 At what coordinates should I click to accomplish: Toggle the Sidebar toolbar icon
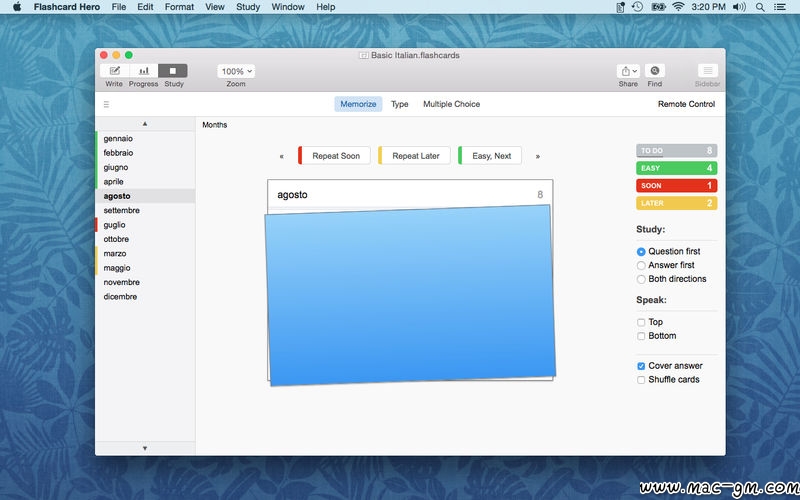click(x=707, y=70)
